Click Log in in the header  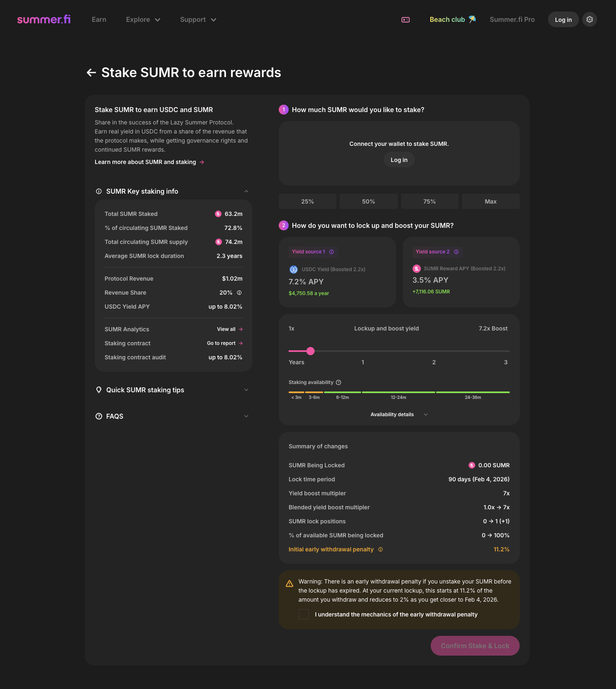563,19
